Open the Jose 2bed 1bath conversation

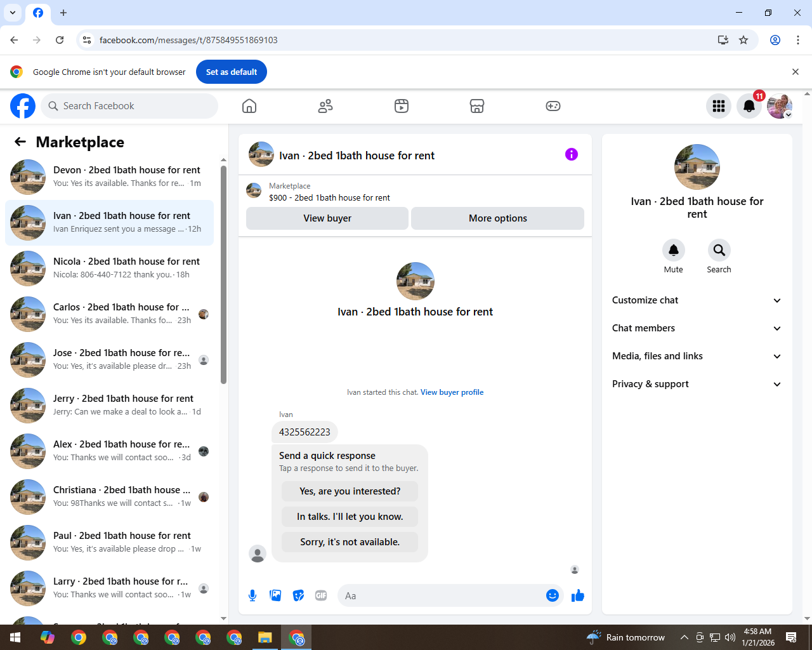(109, 360)
